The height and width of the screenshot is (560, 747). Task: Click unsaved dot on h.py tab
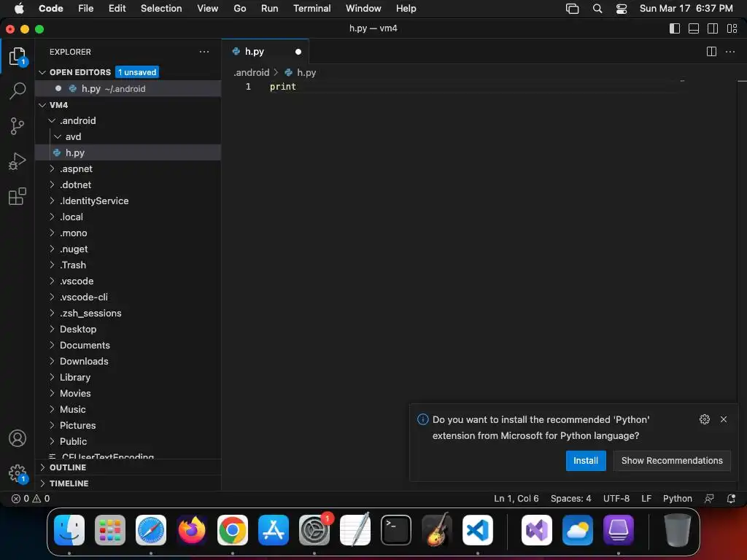298,52
